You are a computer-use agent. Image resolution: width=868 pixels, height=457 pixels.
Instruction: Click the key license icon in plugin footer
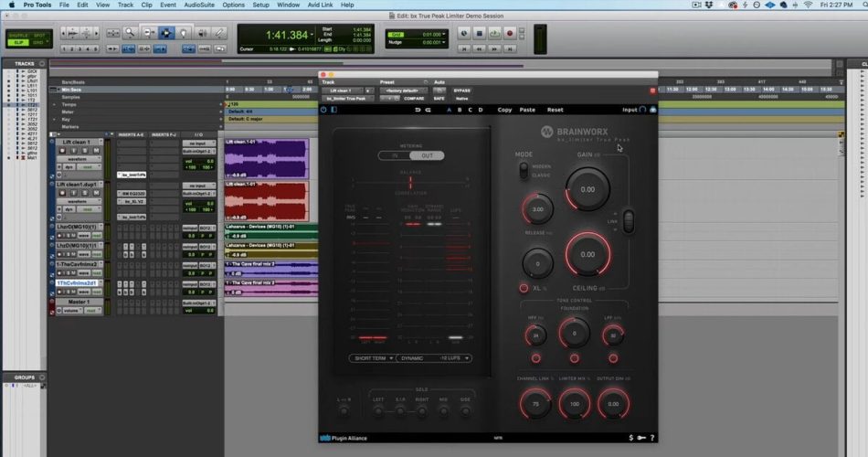(x=641, y=438)
